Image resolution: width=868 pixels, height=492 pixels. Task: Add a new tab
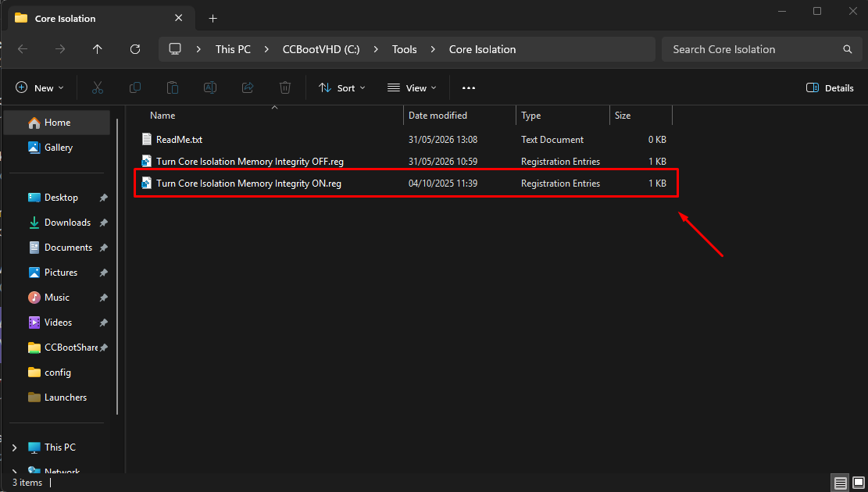[213, 18]
